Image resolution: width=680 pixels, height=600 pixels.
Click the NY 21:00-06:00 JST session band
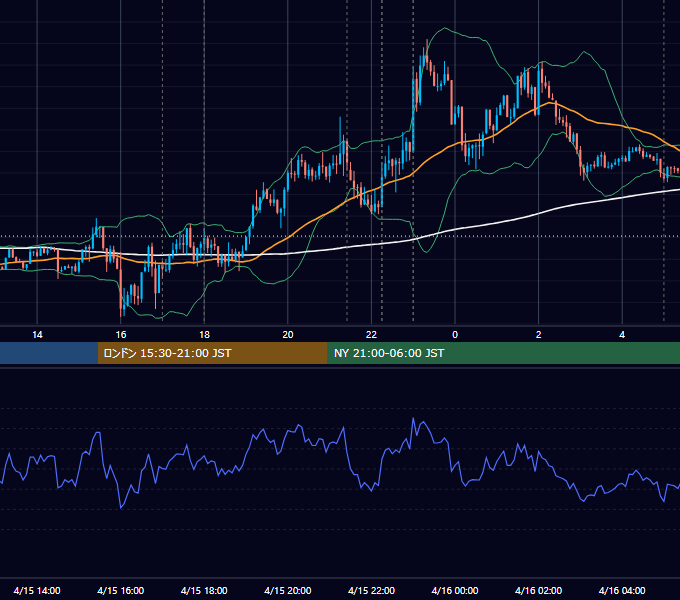pos(503,353)
